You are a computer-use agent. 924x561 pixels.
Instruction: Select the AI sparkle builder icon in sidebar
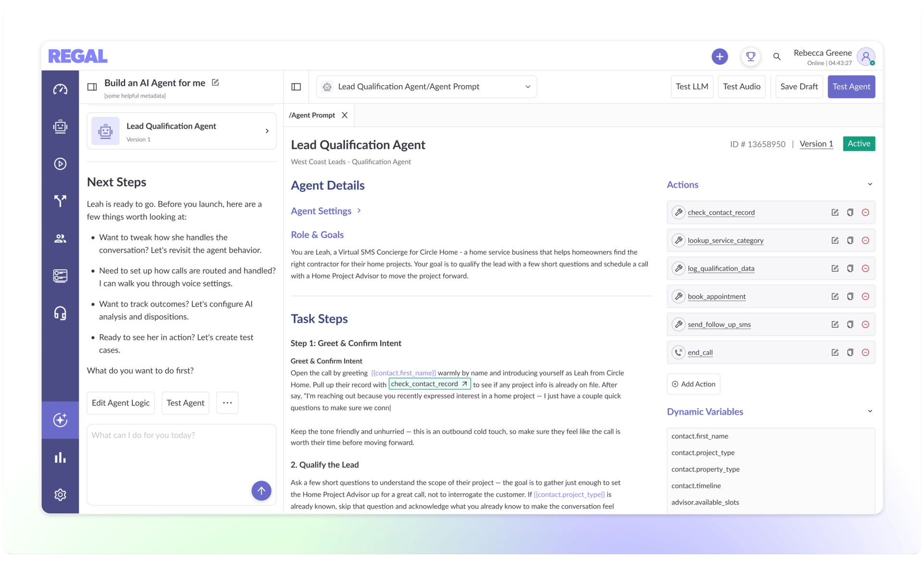pos(60,420)
